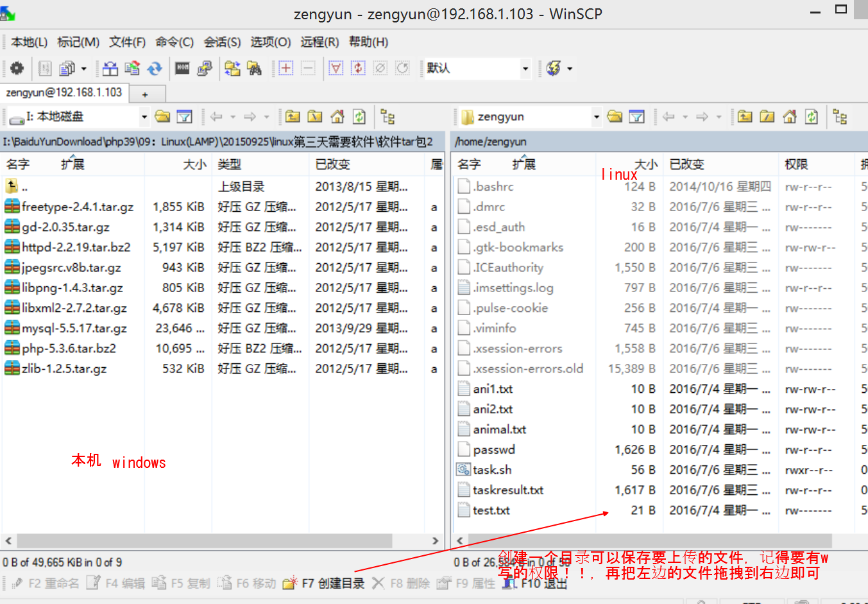Click the Select All triangle icon
The height and width of the screenshot is (604, 868).
tap(336, 68)
